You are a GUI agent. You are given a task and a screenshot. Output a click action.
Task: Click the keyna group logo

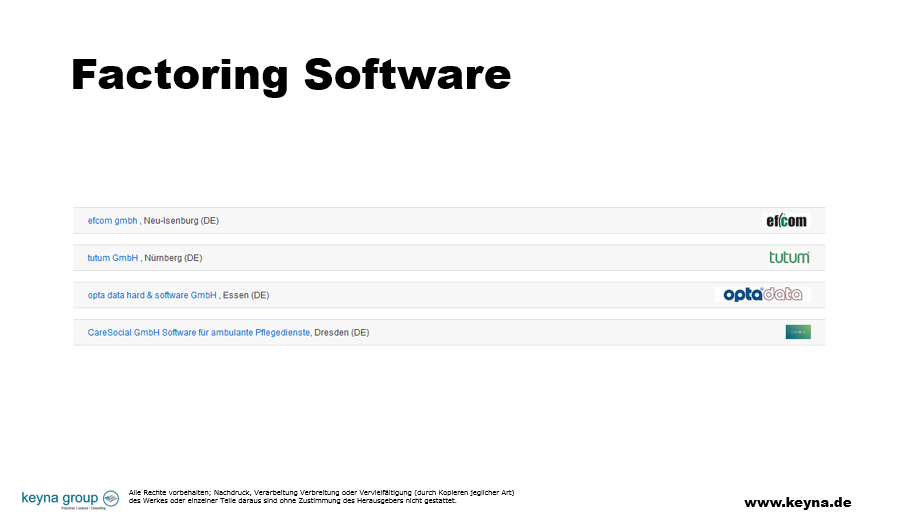(70, 499)
